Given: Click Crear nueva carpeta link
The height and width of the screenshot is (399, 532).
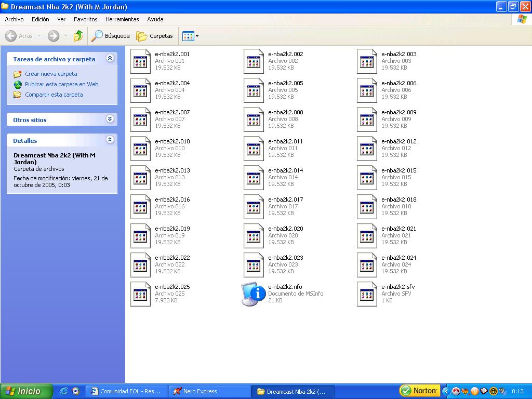Looking at the screenshot, I should [51, 74].
